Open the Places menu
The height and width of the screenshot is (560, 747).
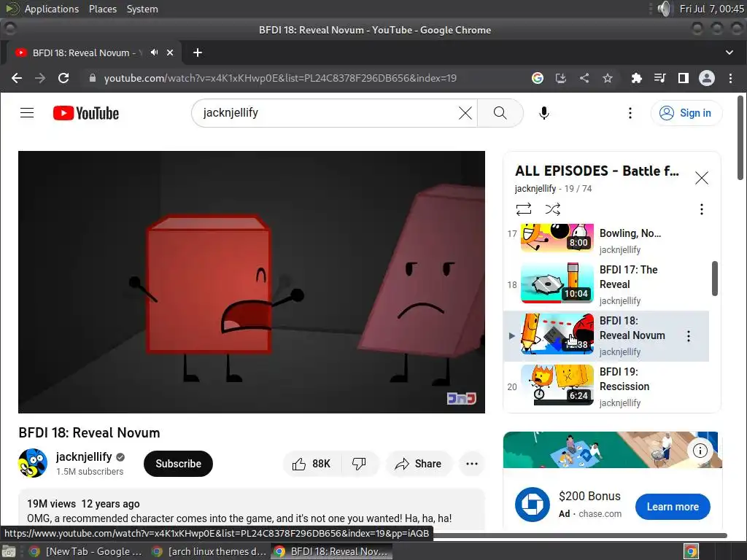(102, 9)
